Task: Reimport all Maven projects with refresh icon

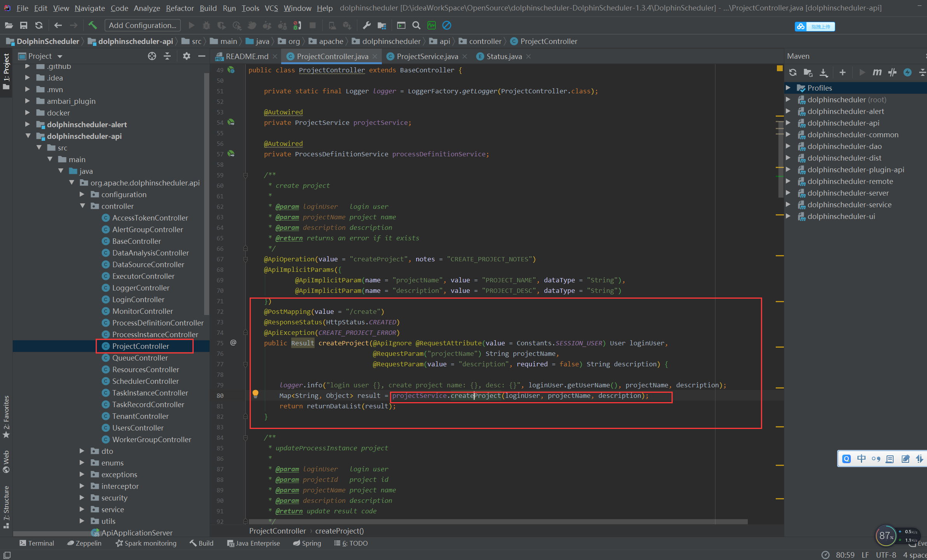Action: pyautogui.click(x=792, y=72)
